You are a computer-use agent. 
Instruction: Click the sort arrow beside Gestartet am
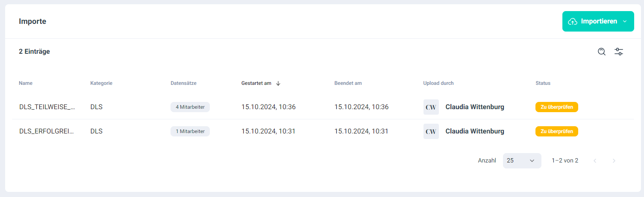[x=278, y=84]
